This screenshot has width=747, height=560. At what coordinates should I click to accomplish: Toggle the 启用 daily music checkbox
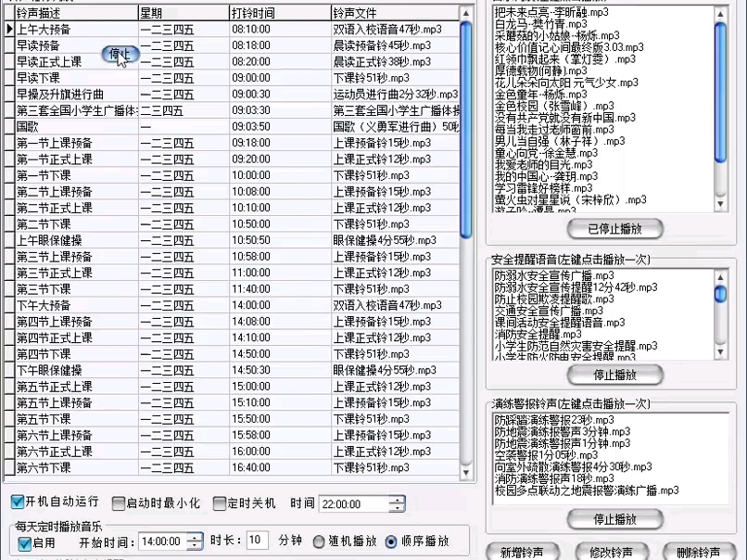pyautogui.click(x=24, y=542)
